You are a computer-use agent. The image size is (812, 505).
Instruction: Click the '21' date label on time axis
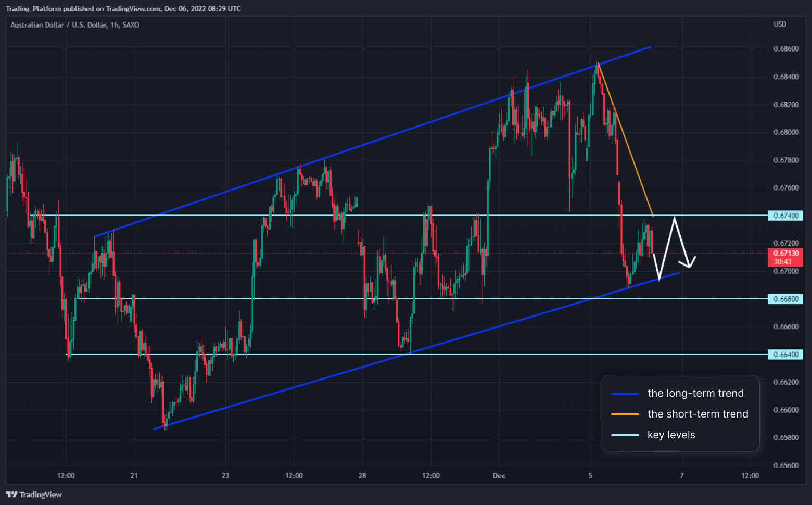click(134, 476)
